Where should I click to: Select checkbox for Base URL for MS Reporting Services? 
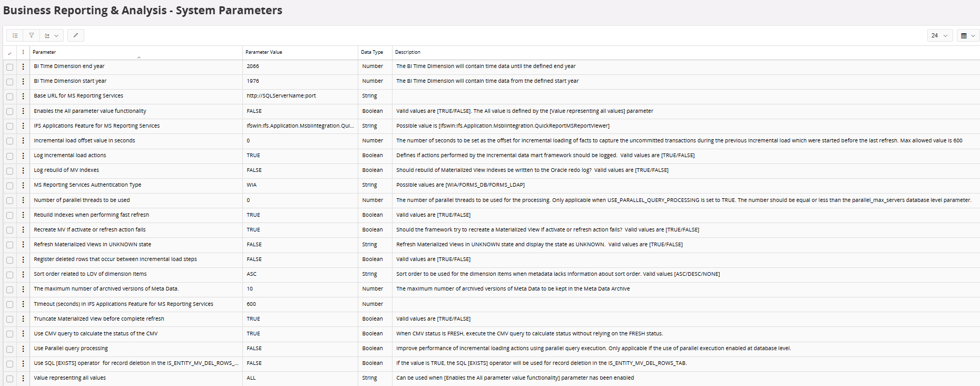click(x=9, y=96)
